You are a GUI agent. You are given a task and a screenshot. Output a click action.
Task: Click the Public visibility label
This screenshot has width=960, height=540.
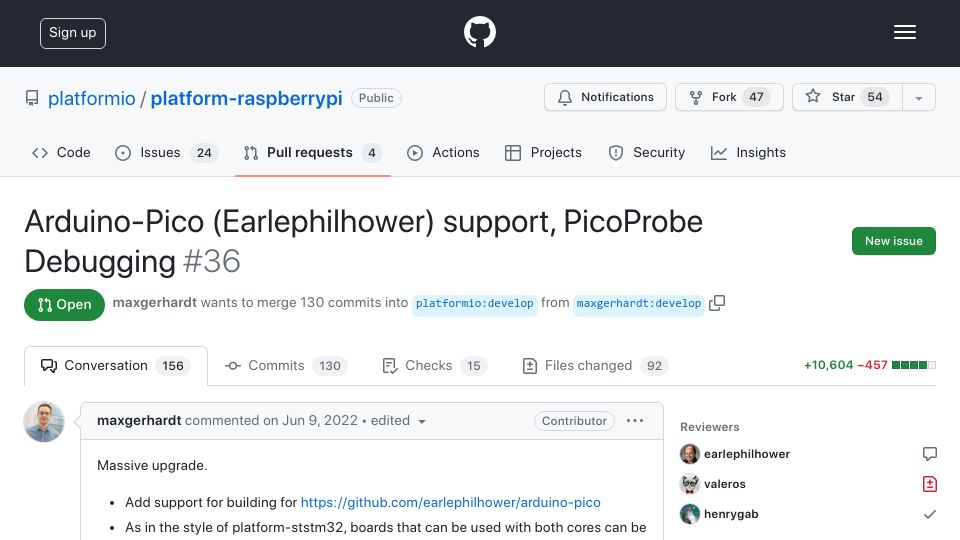pos(376,98)
